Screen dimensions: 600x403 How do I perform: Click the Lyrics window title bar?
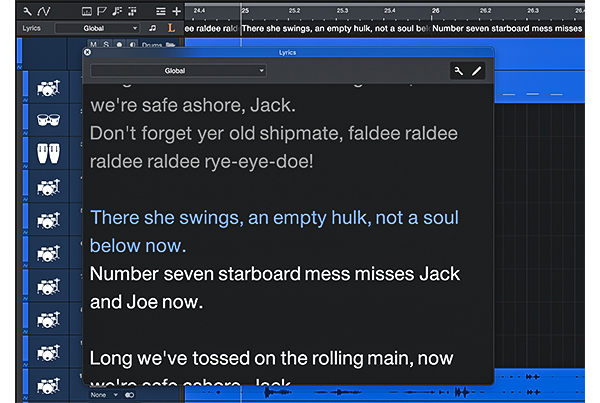pos(288,52)
